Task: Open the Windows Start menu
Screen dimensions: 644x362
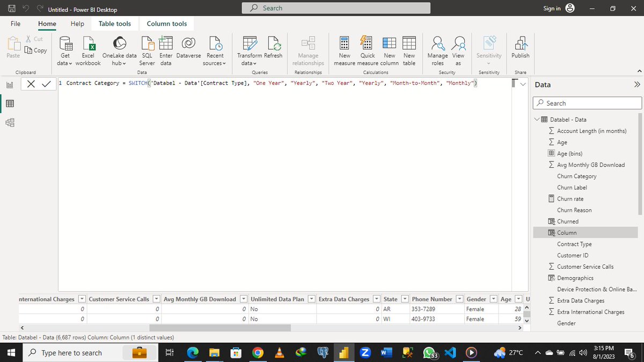Action: coord(12,352)
